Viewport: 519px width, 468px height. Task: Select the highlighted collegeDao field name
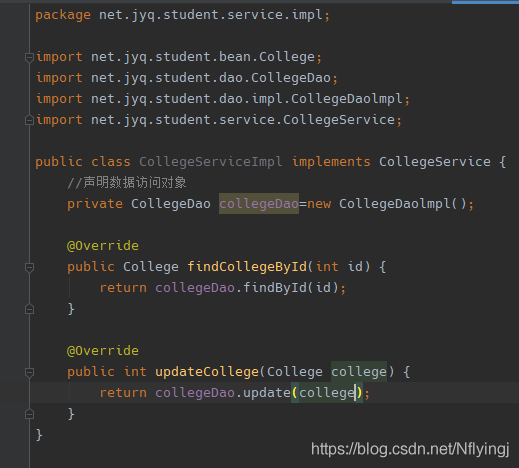[259, 204]
